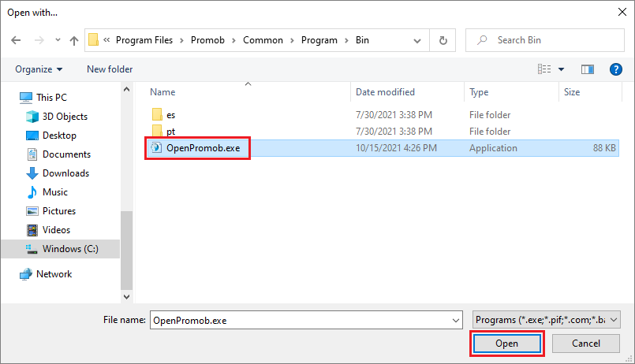Viewport: 635px width, 364px height.
Task: Click the sidebar scrollbar up arrow
Action: pos(126,89)
